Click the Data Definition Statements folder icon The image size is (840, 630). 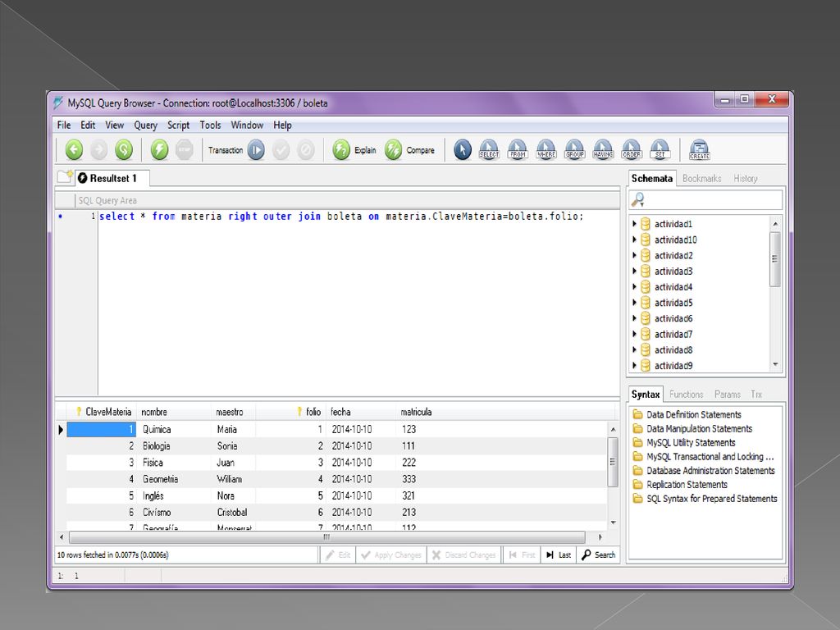(x=637, y=414)
